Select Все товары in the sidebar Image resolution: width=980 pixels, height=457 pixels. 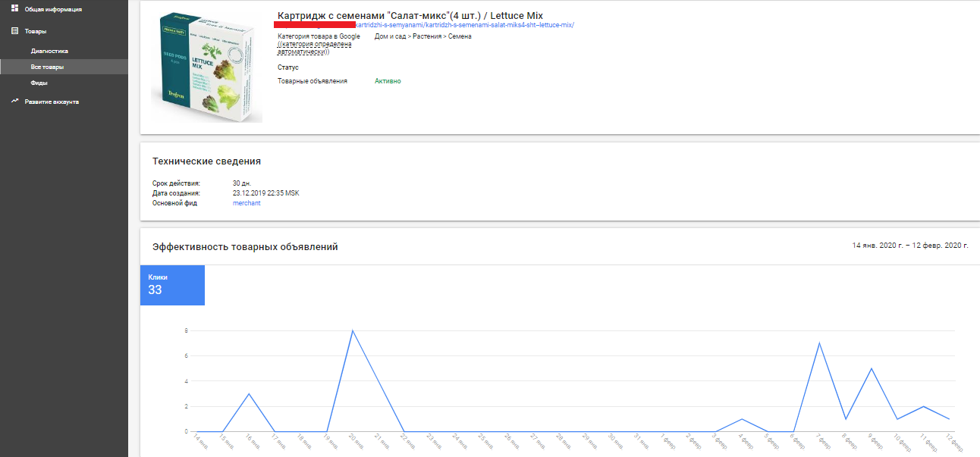[x=47, y=67]
